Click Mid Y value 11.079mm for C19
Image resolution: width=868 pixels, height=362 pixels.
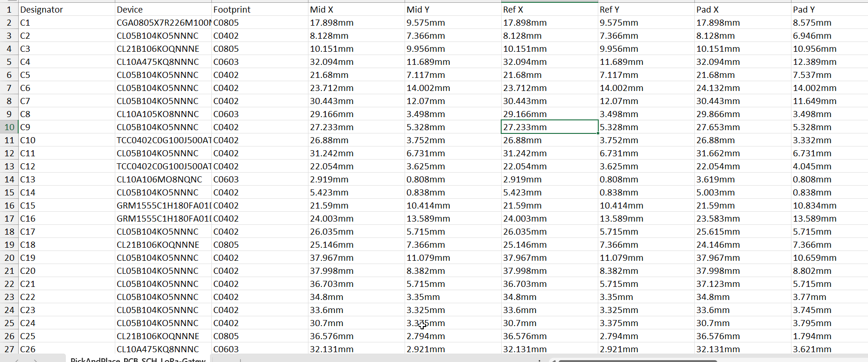453,258
